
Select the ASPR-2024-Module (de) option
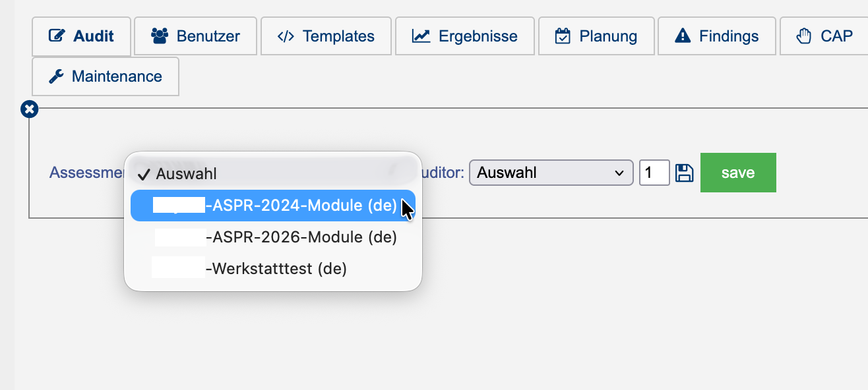click(273, 206)
